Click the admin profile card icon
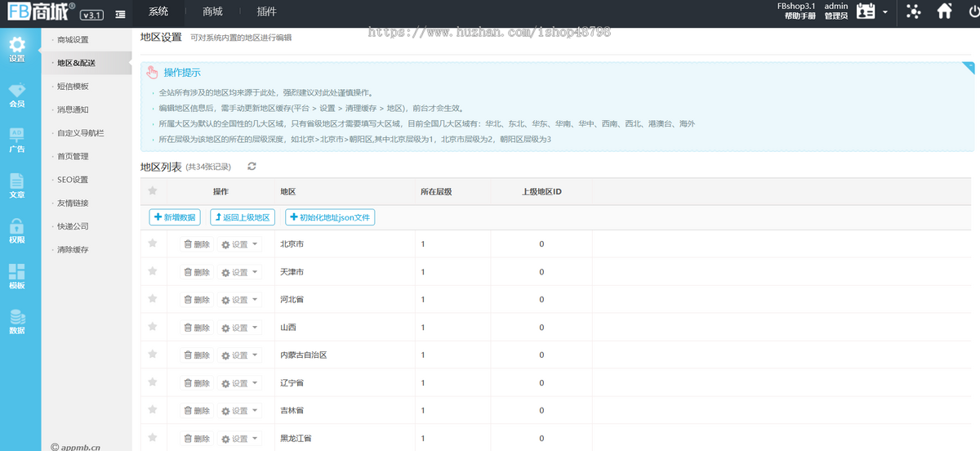Viewport: 980px width, 451px height. coord(866,11)
